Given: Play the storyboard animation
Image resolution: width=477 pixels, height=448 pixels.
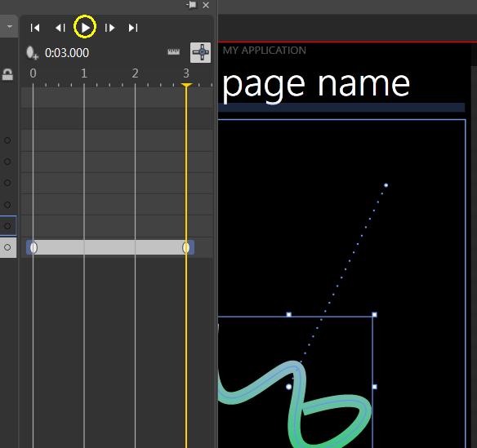Looking at the screenshot, I should [x=85, y=28].
